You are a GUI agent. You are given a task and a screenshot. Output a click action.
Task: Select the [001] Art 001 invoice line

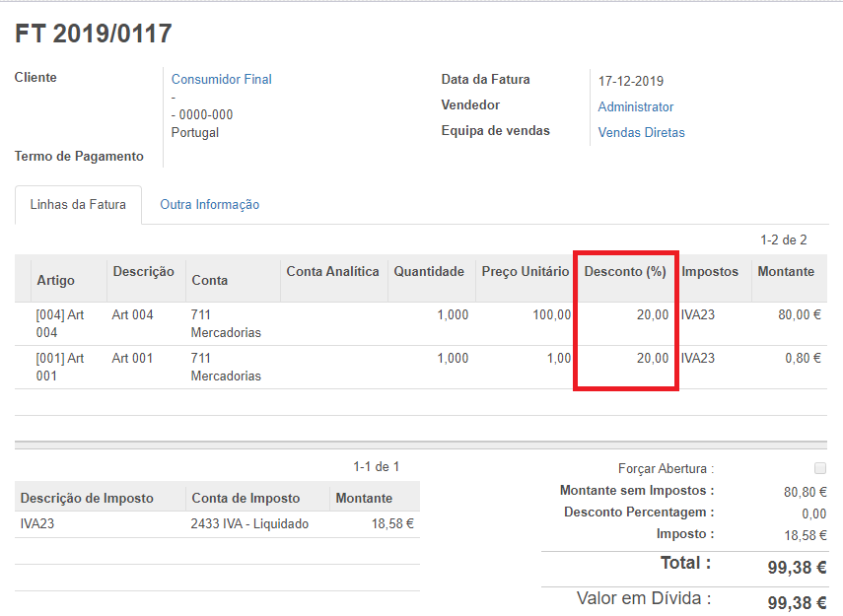[60, 367]
